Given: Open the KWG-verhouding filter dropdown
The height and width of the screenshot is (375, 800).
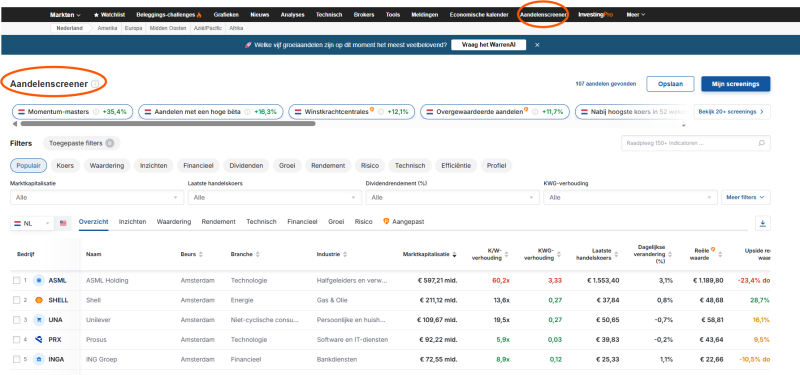Looking at the screenshot, I should click(630, 197).
